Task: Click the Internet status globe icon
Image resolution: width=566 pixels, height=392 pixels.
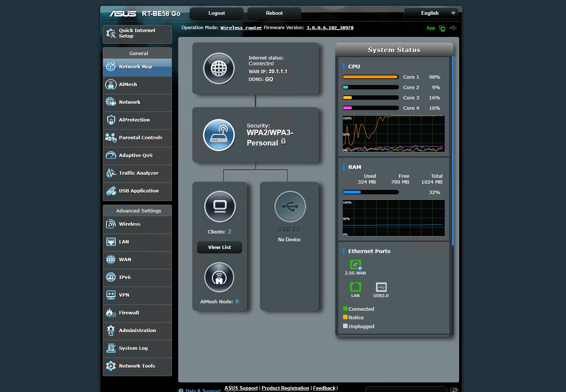Action: pyautogui.click(x=219, y=68)
